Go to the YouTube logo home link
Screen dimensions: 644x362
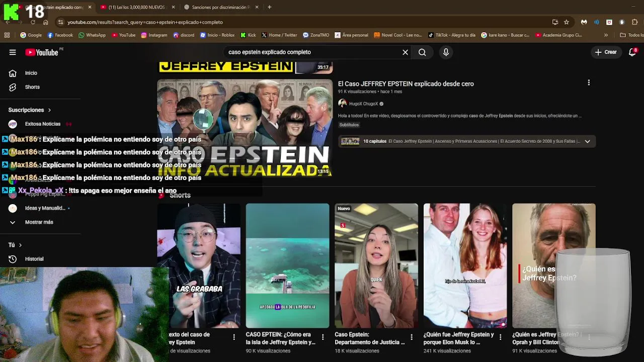pos(42,52)
